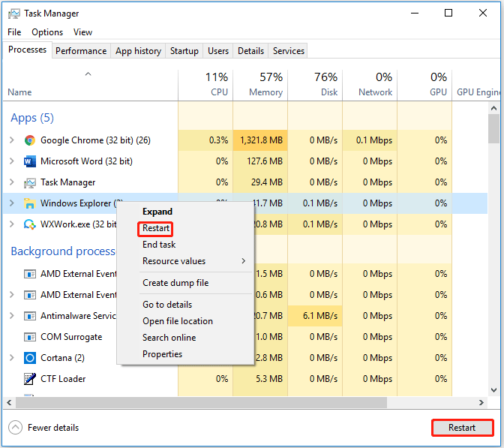Expand the Cortana (2) process group

pos(12,358)
